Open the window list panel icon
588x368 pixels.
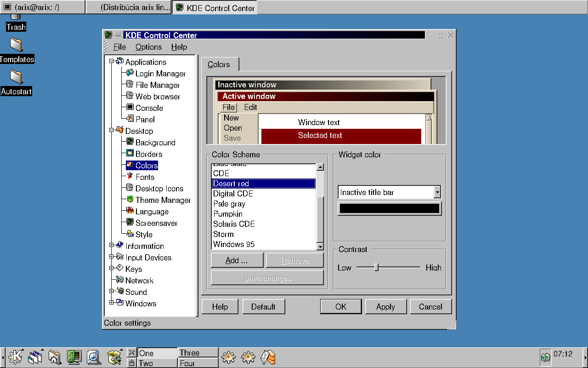(x=35, y=356)
